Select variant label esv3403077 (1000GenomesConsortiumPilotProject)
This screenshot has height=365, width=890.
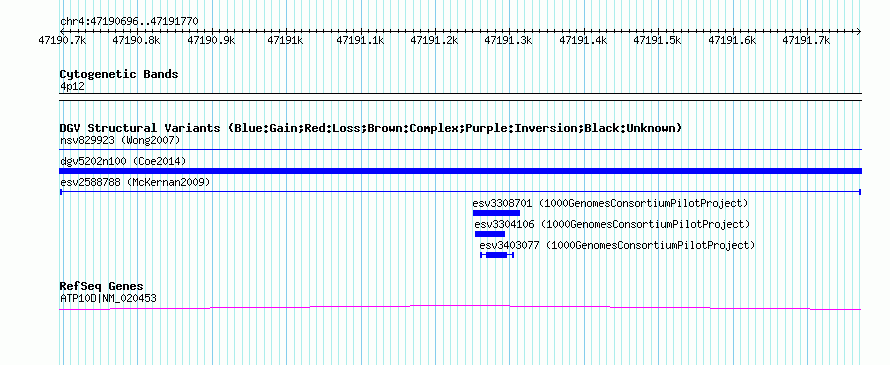coord(618,245)
